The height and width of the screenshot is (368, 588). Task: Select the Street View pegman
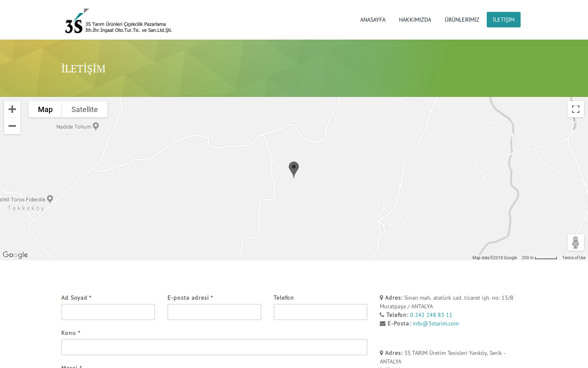click(576, 242)
